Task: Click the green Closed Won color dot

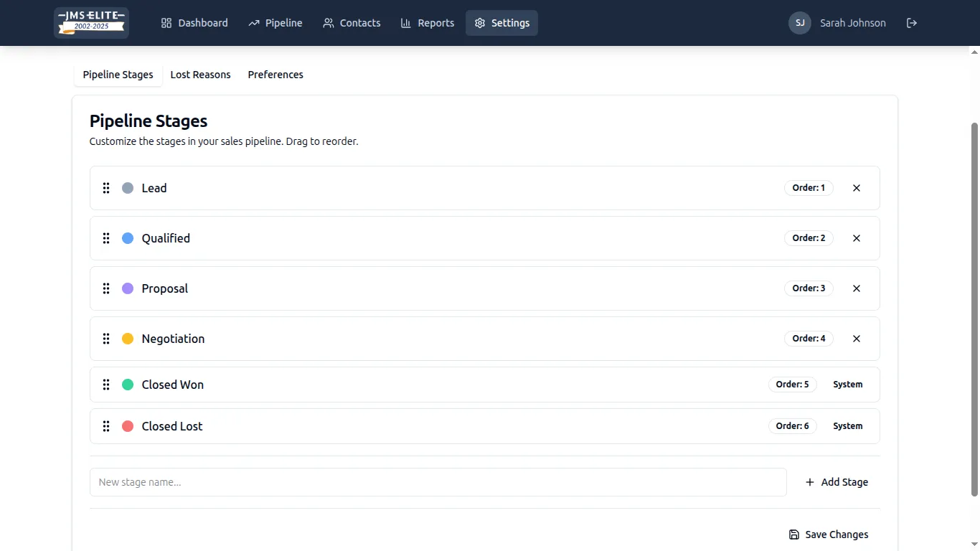Action: pos(128,385)
